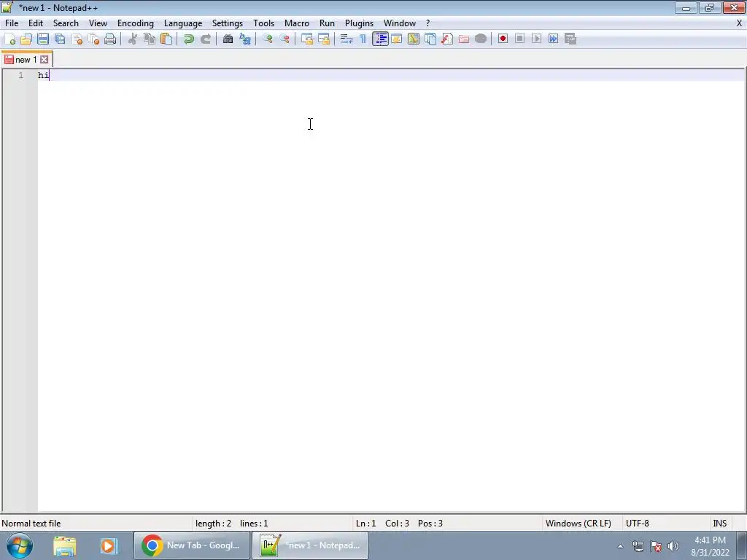The image size is (747, 560).
Task: Click the Stop Recording square icon
Action: click(519, 39)
